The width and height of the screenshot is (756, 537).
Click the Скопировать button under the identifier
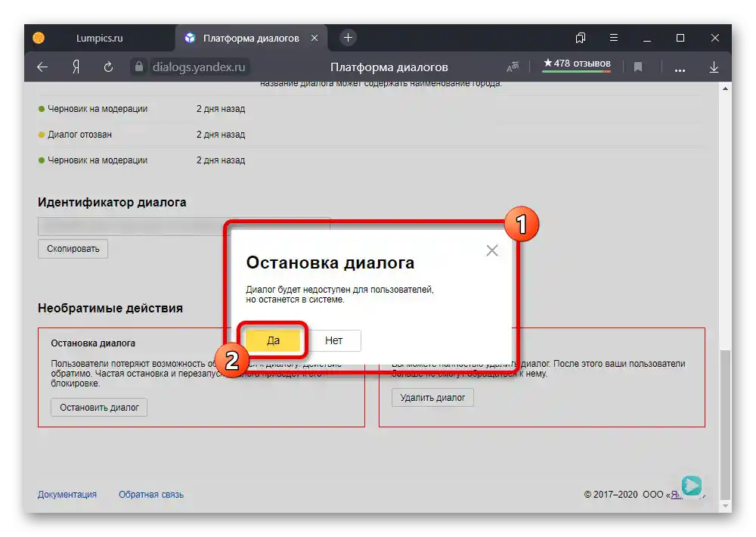(x=73, y=248)
